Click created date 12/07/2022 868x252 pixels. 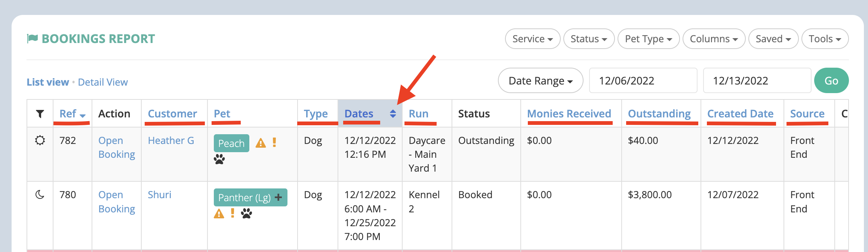[x=733, y=194]
